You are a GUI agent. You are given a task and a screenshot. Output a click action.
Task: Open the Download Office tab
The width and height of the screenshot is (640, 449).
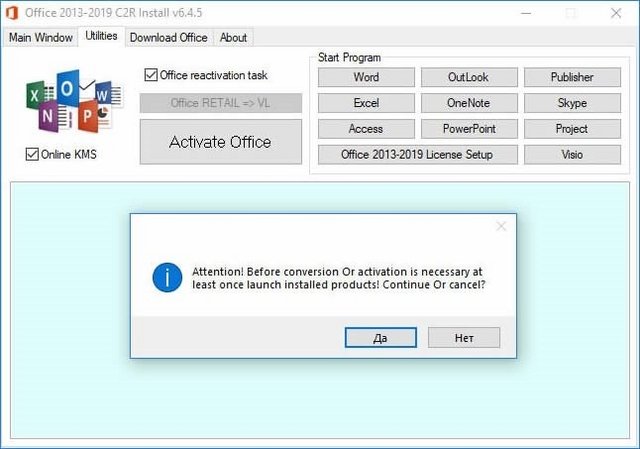point(169,38)
